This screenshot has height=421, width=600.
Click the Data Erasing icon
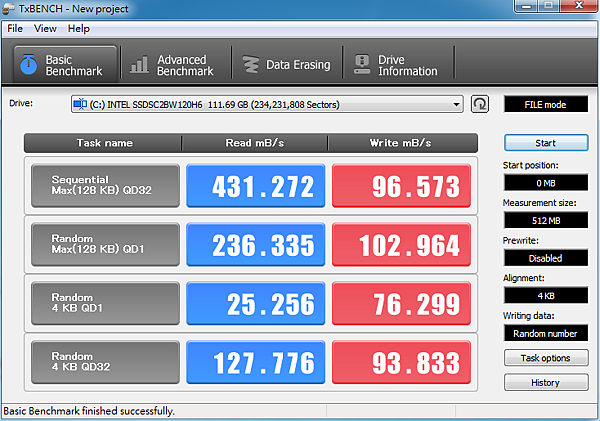pos(251,64)
